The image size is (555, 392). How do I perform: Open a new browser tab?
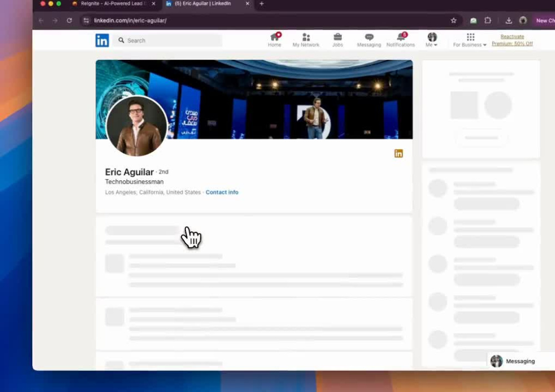pos(261,3)
